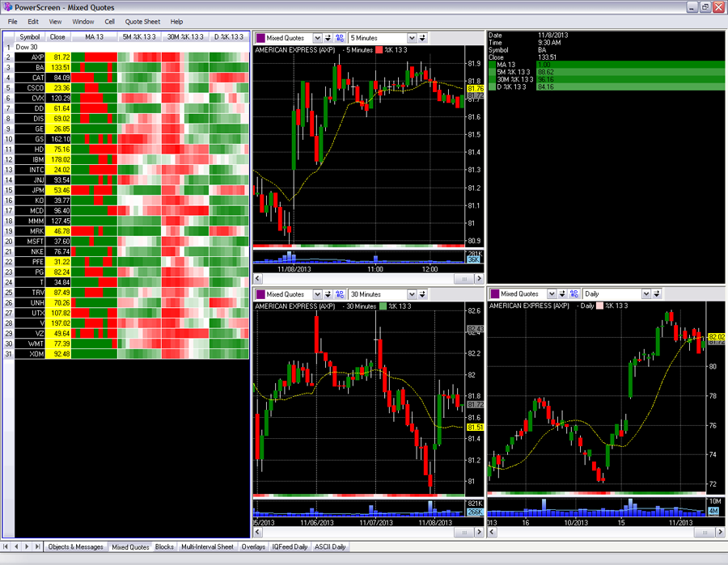Click symbol link icon in Daily chart toolbar
The image size is (728, 565).
tap(574, 294)
